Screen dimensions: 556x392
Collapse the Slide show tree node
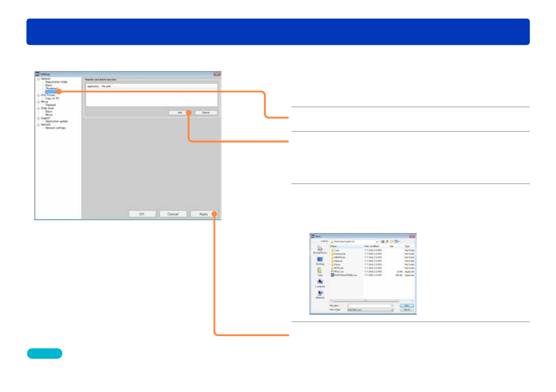pos(38,108)
